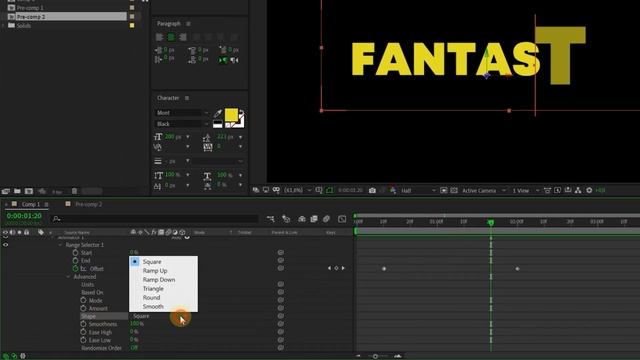Toggle the stopwatch for Start property

(x=76, y=253)
